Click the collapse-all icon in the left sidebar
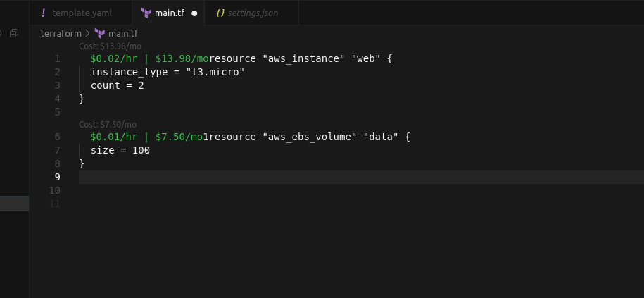 pos(14,33)
